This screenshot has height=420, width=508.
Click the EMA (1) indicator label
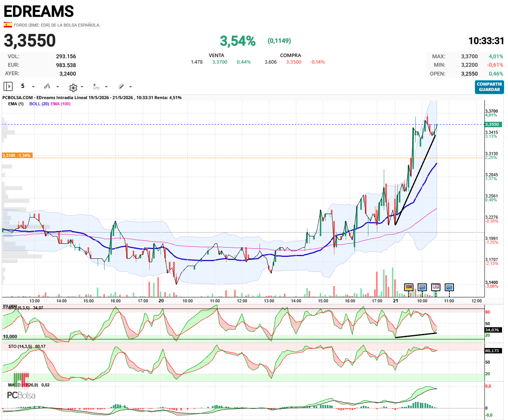click(x=16, y=104)
